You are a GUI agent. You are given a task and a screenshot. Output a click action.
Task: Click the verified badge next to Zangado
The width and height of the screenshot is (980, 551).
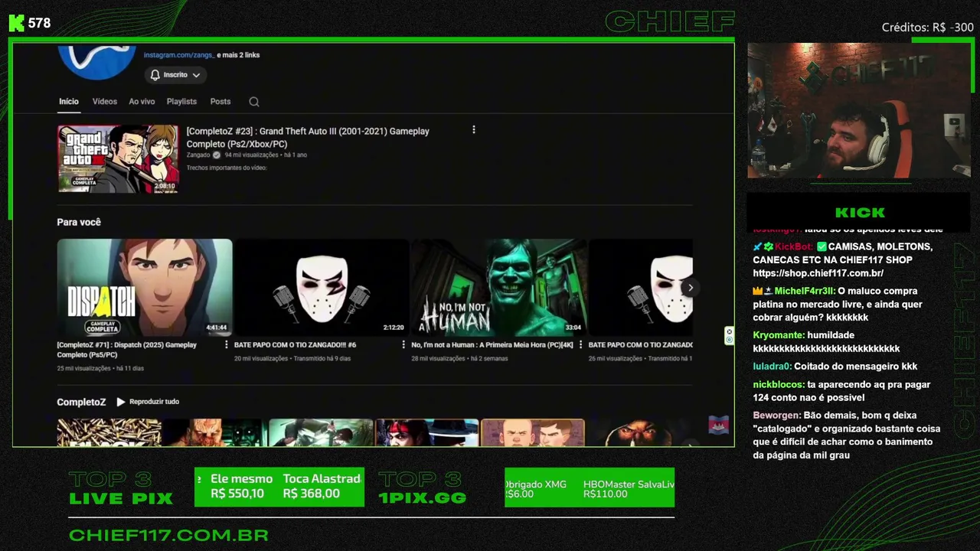(217, 155)
